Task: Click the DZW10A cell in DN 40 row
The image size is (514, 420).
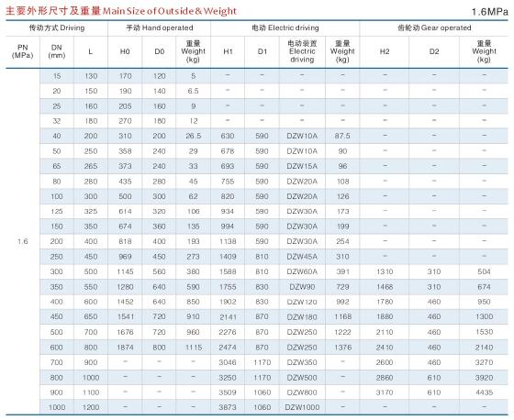Action: (302, 136)
